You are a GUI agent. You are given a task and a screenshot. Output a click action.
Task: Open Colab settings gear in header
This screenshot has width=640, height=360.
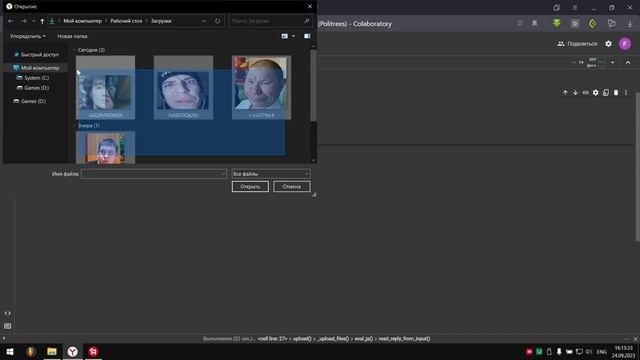tap(609, 44)
